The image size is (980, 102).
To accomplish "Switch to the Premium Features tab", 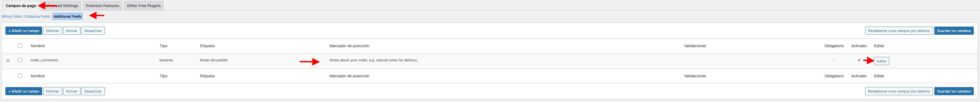I will 102,6.
